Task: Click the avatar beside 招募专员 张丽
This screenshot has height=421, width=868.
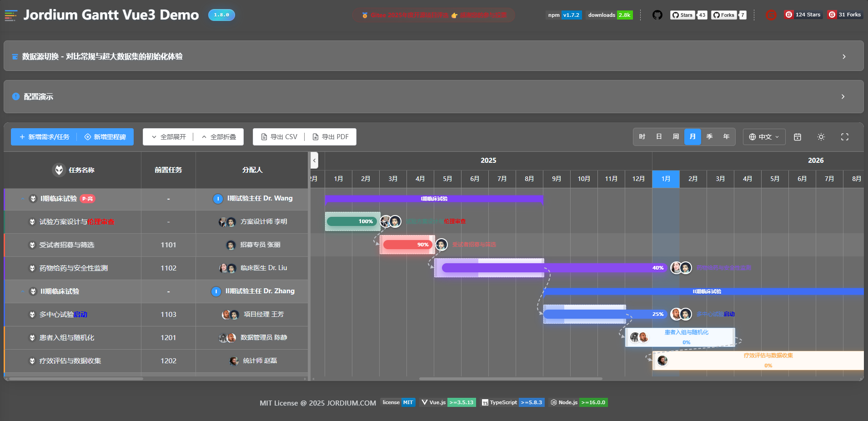Action: 231,245
